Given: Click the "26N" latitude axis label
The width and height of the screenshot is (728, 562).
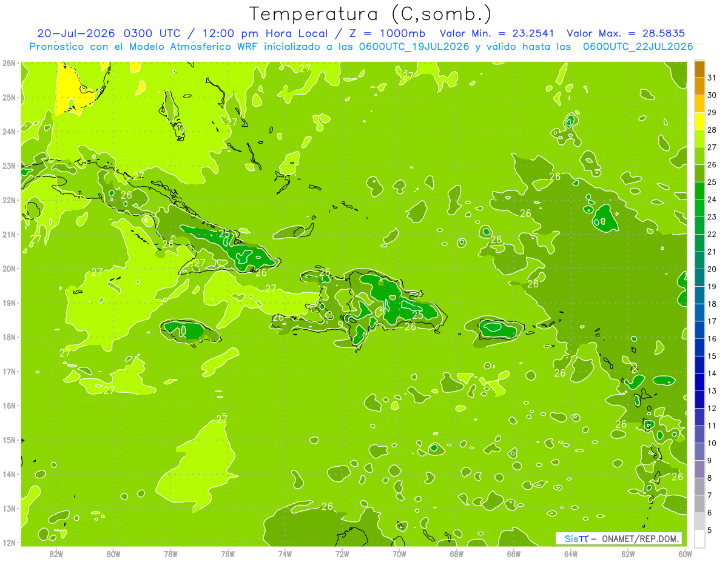Looking at the screenshot, I should tap(8, 63).
